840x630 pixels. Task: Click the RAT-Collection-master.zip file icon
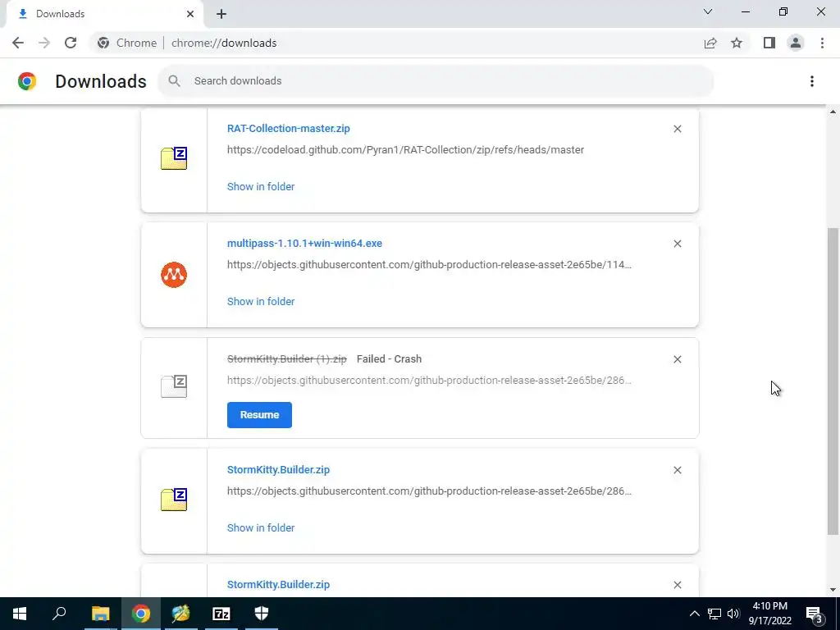click(x=174, y=158)
